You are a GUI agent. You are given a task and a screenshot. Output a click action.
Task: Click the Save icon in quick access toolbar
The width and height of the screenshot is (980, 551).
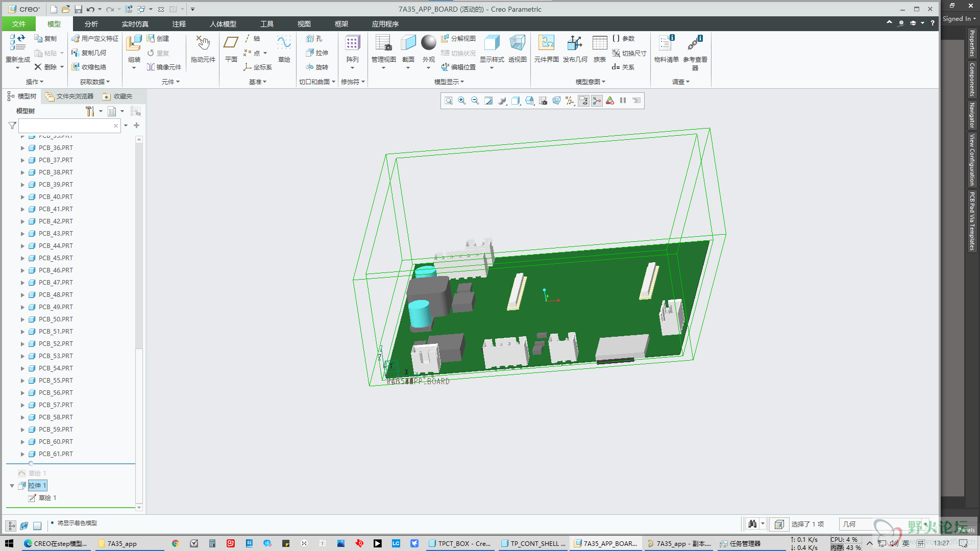point(78,9)
